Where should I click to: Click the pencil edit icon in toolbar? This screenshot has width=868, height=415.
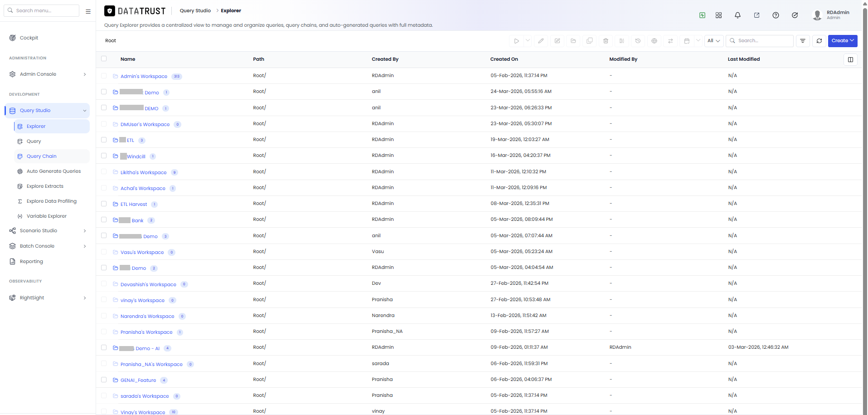[x=541, y=41]
